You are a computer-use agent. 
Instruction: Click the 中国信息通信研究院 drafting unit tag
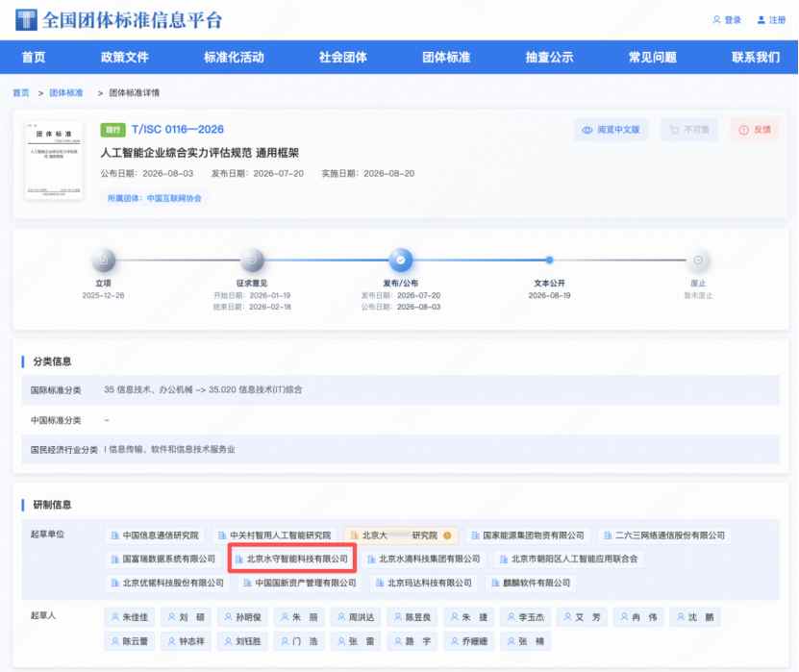(x=155, y=535)
